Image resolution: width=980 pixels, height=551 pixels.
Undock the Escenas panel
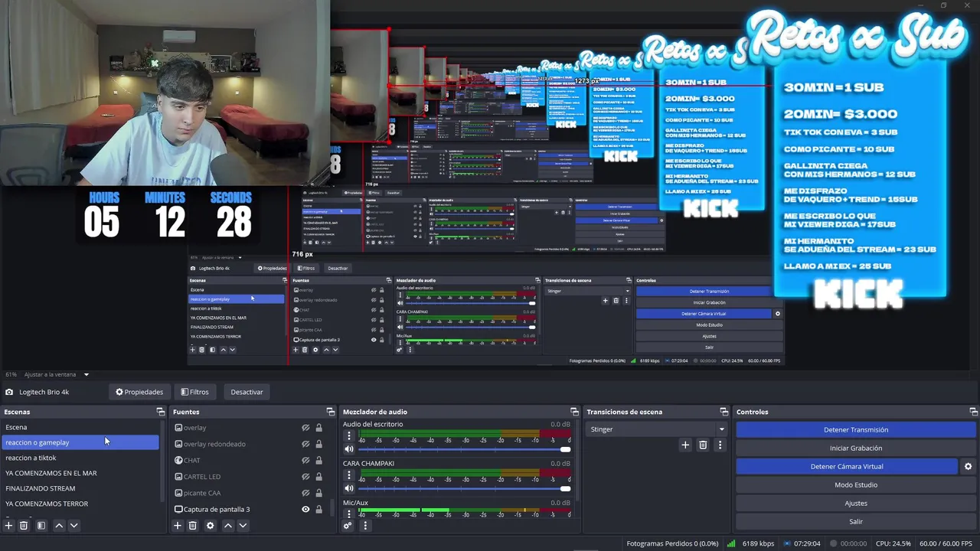click(x=161, y=412)
